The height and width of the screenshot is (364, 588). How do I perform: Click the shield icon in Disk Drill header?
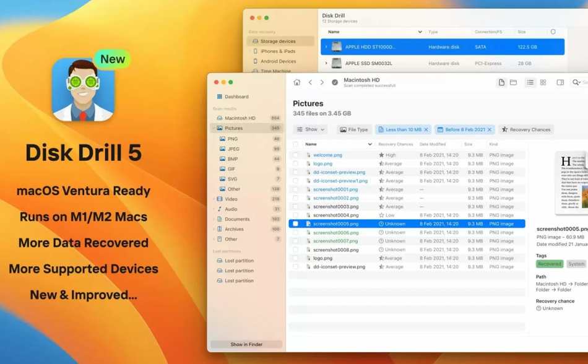[553, 32]
